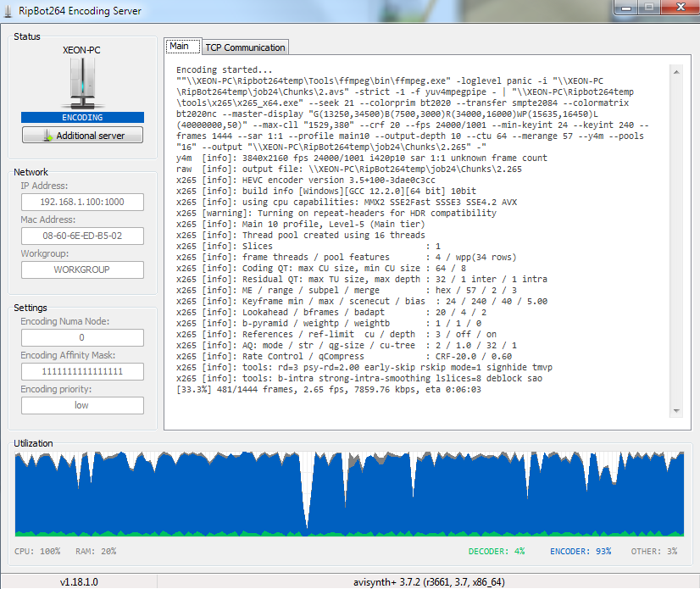
Task: Switch to the Main tab
Action: coord(183,47)
